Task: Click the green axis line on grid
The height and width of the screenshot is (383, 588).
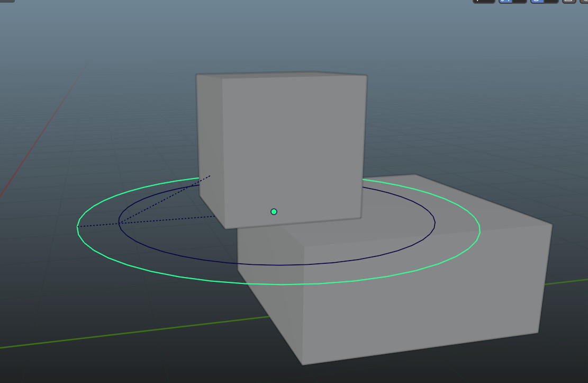Action: click(135, 332)
